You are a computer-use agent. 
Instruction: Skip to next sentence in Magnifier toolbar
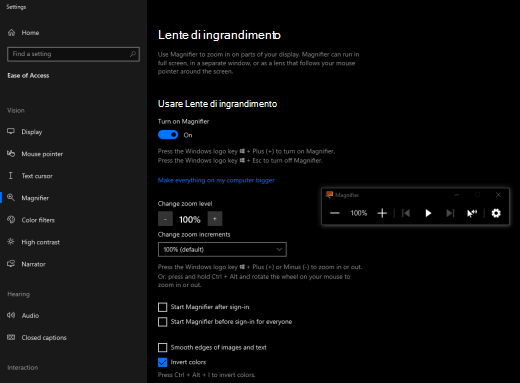(x=450, y=213)
